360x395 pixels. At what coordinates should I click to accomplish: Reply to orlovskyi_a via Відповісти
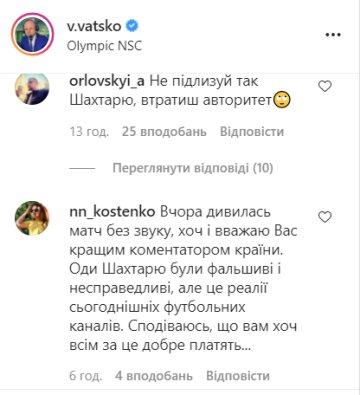(252, 132)
